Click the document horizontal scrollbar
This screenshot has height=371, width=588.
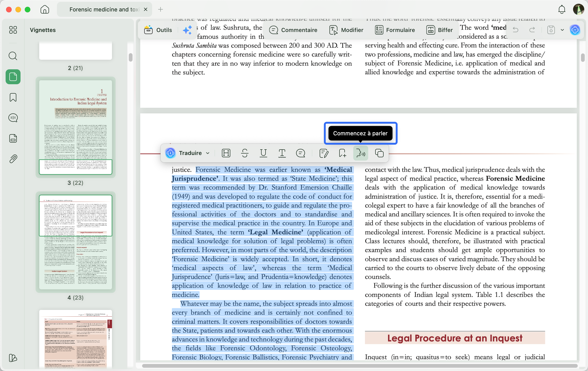pyautogui.click(x=360, y=366)
